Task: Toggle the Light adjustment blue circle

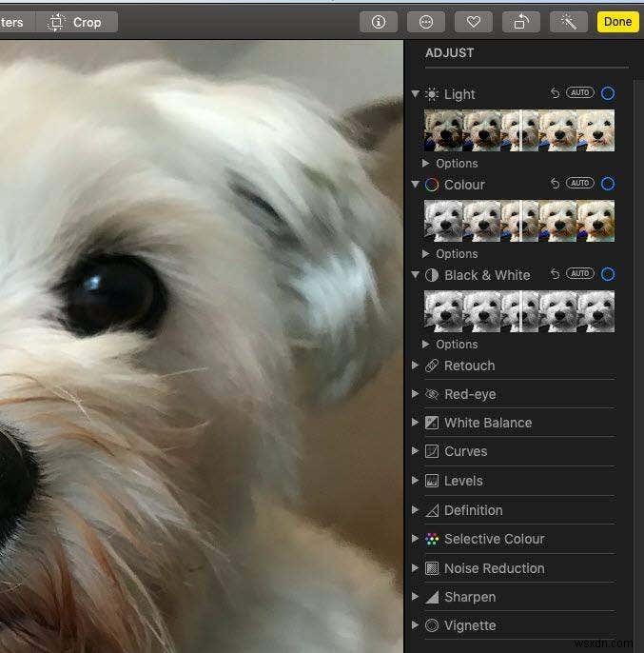Action: 608,93
